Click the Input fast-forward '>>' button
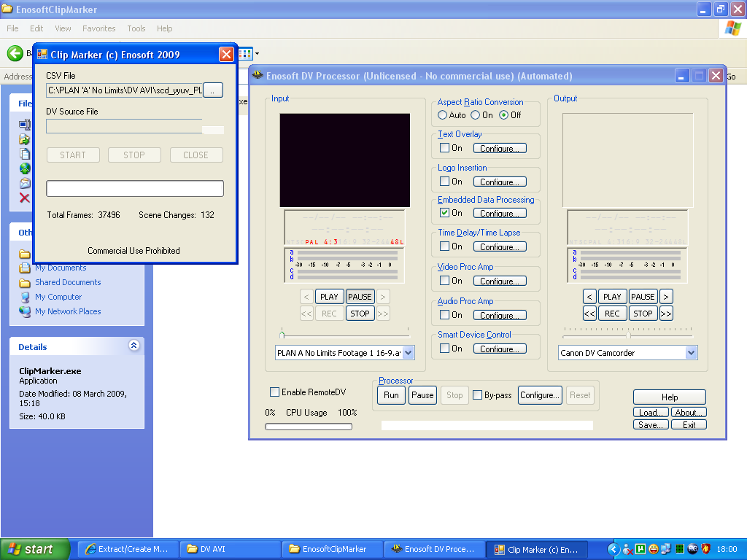Image resolution: width=747 pixels, height=560 pixels. point(383,314)
